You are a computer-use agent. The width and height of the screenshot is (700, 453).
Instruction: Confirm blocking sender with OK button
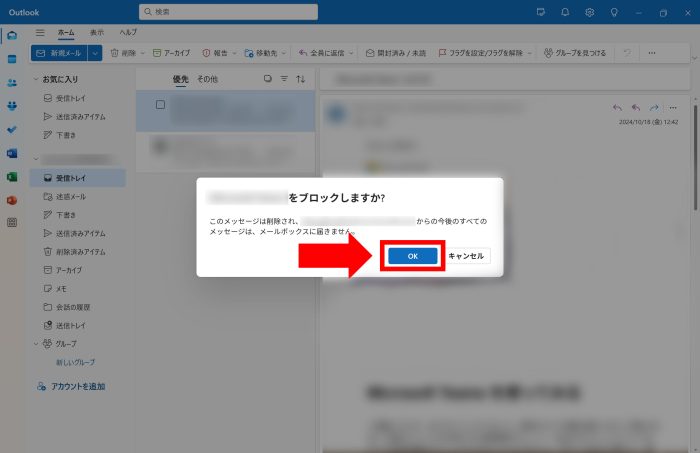[x=411, y=256]
